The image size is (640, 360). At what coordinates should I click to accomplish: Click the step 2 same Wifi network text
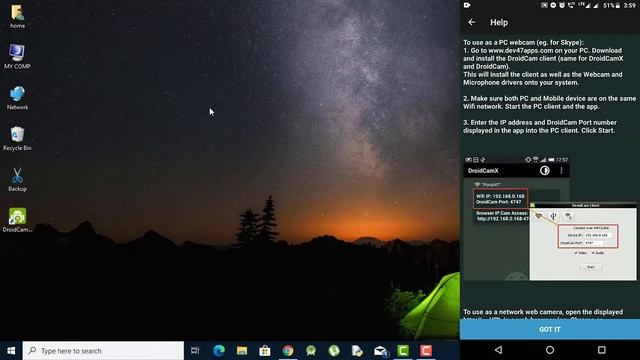[549, 102]
